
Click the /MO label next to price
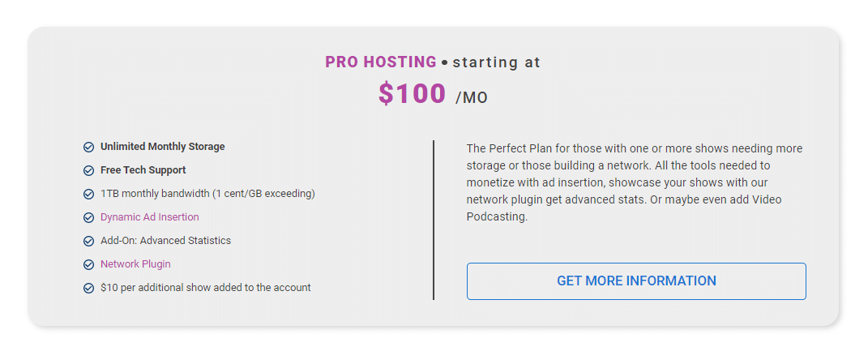tap(472, 98)
